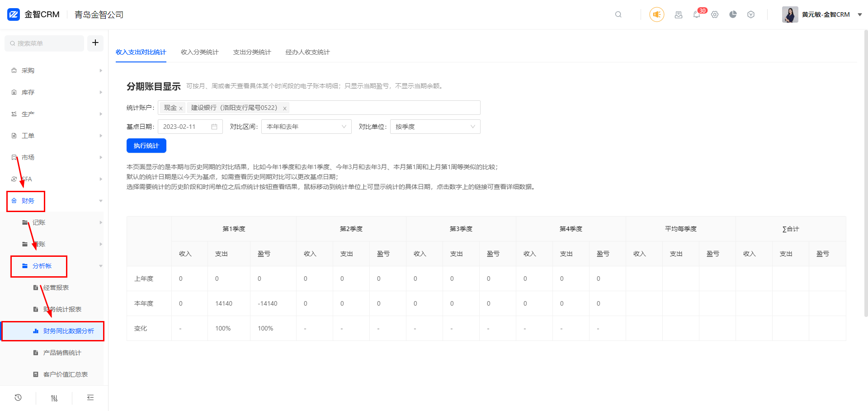Image resolution: width=868 pixels, height=411 pixels.
Task: Click the search magnifier icon in header
Action: [618, 14]
